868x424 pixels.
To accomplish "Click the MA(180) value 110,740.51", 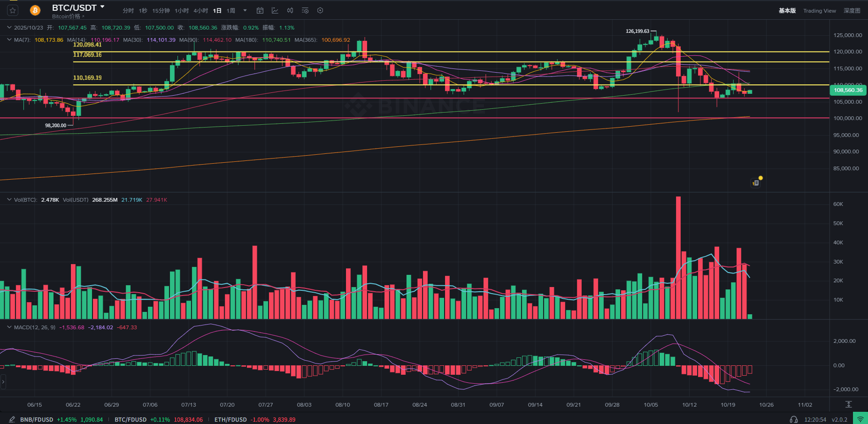I will 277,40.
